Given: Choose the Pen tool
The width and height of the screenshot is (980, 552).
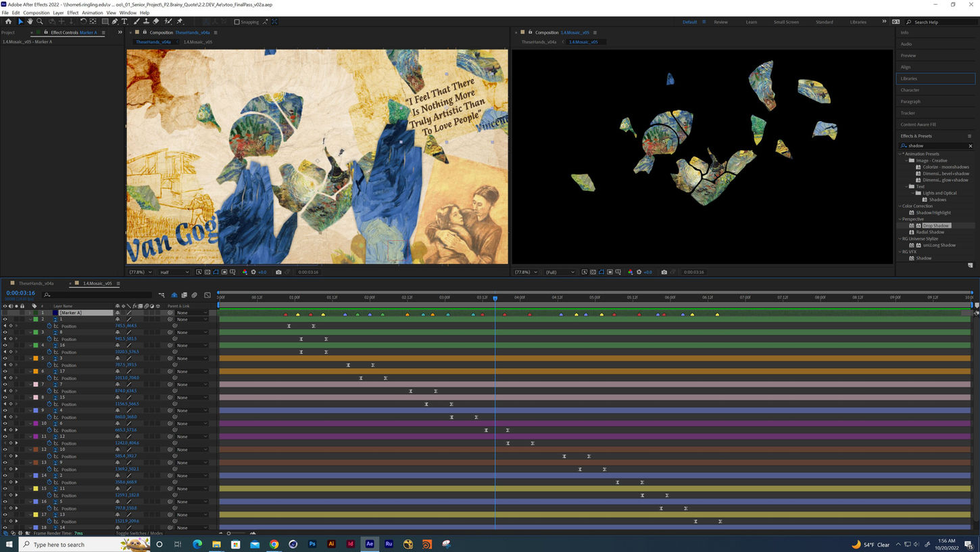Looking at the screenshot, I should pyautogui.click(x=114, y=22).
